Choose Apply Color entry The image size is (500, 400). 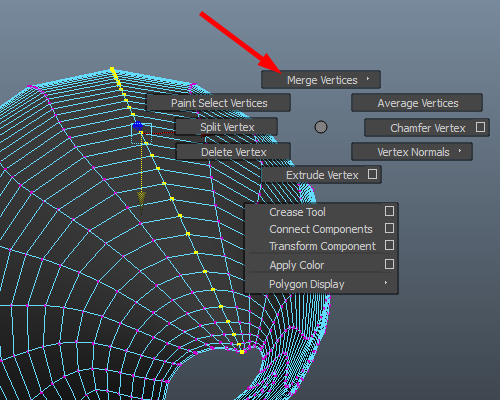tap(321, 265)
